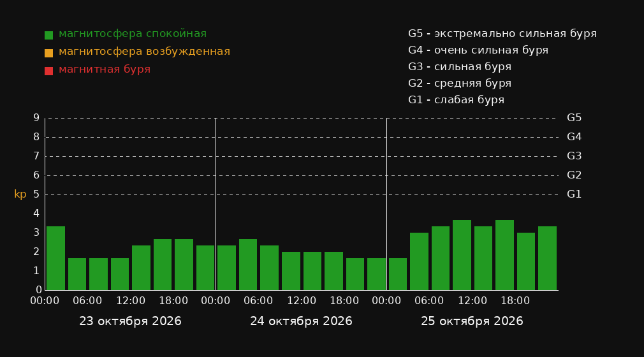This screenshot has width=644, height=357.
Task: Click the 00:00–03:00 bar of 23 октября
Action: (56, 258)
